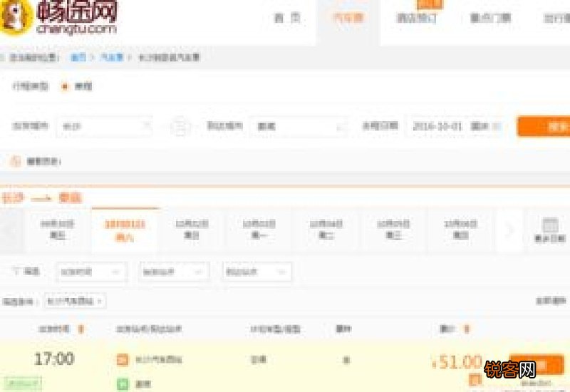Select the 单程 trip type radio button
The image size is (570, 392).
65,86
